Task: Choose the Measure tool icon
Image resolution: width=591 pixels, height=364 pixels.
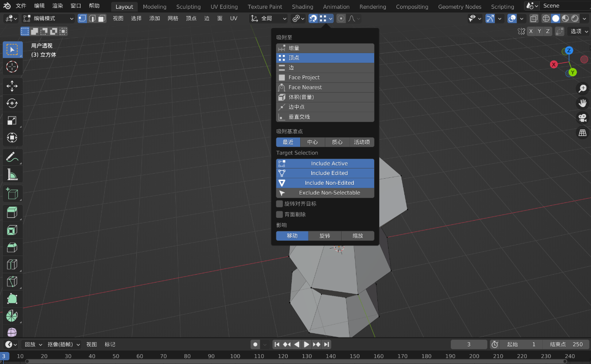Action: (x=12, y=175)
